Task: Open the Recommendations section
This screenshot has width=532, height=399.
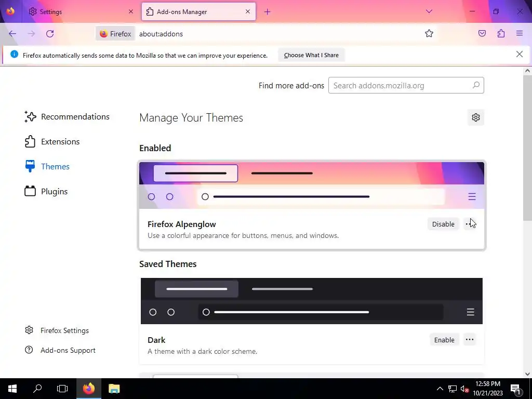Action: click(x=67, y=117)
